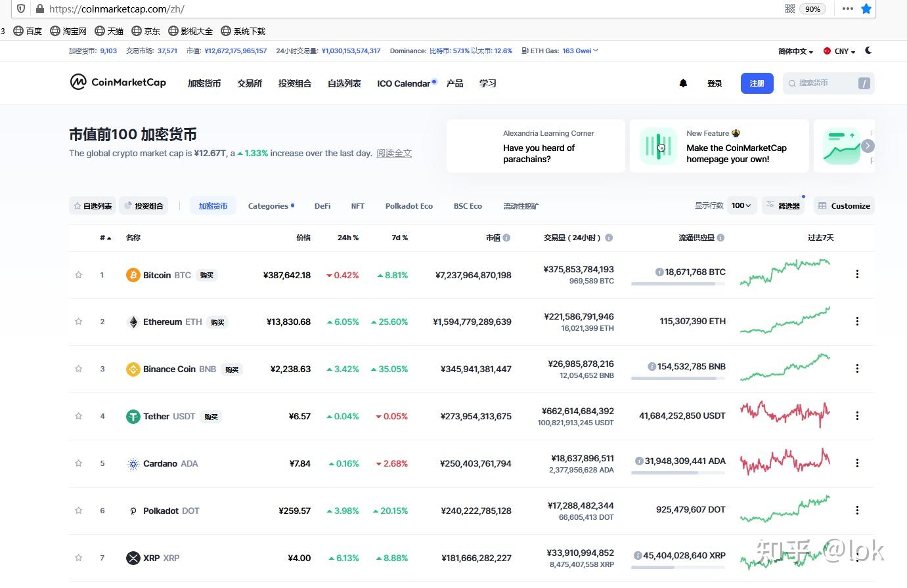Open Binance Coin row three-dot menu

857,369
